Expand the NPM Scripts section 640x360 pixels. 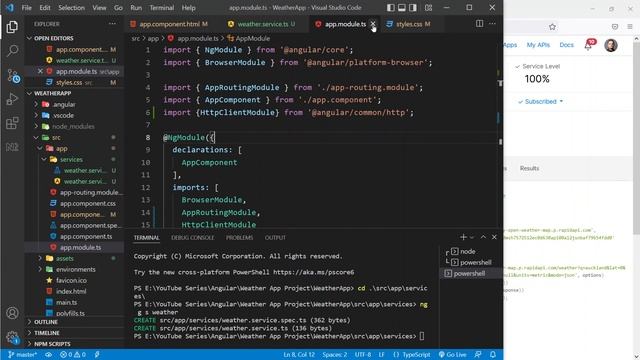point(52,344)
